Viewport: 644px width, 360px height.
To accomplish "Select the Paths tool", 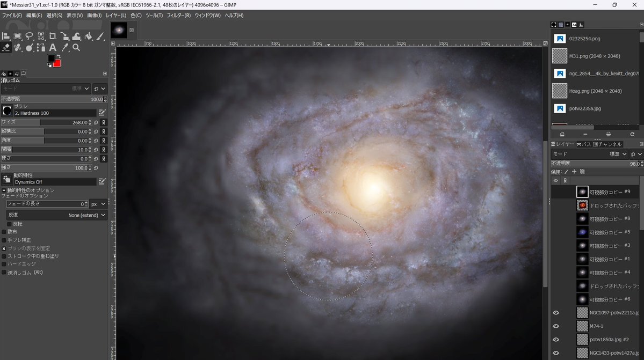I will click(41, 48).
